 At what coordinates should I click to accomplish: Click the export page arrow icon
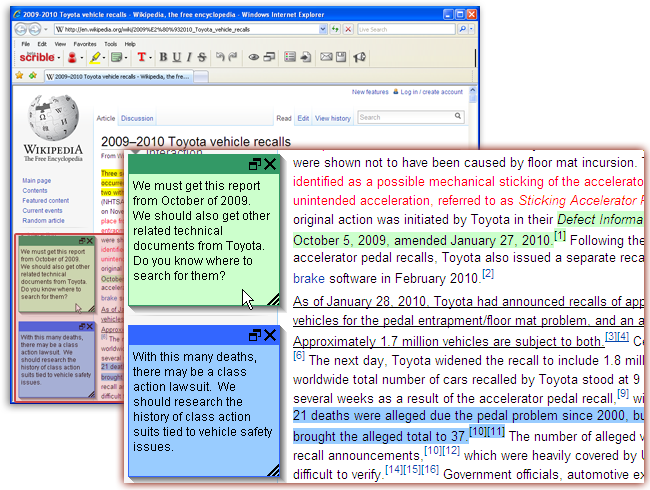[x=306, y=57]
